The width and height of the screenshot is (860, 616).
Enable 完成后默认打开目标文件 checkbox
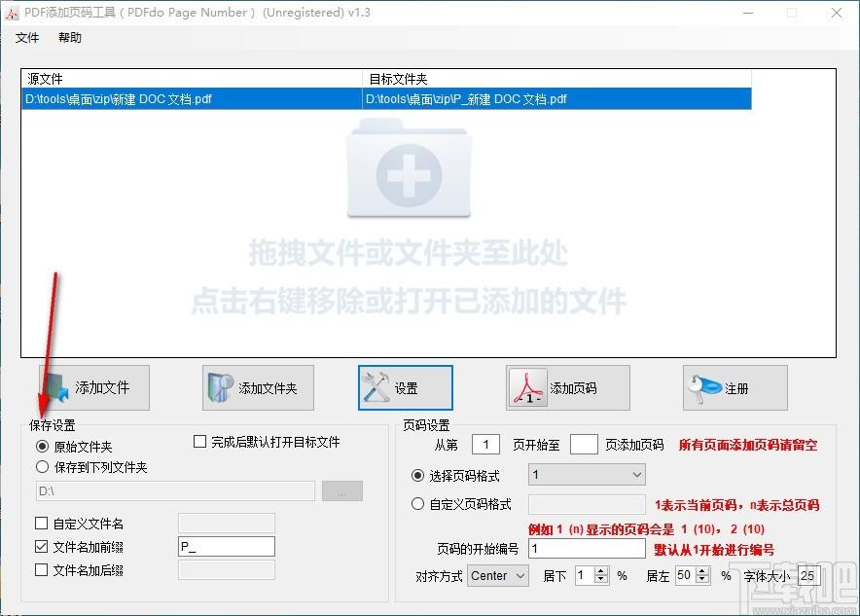pyautogui.click(x=199, y=442)
